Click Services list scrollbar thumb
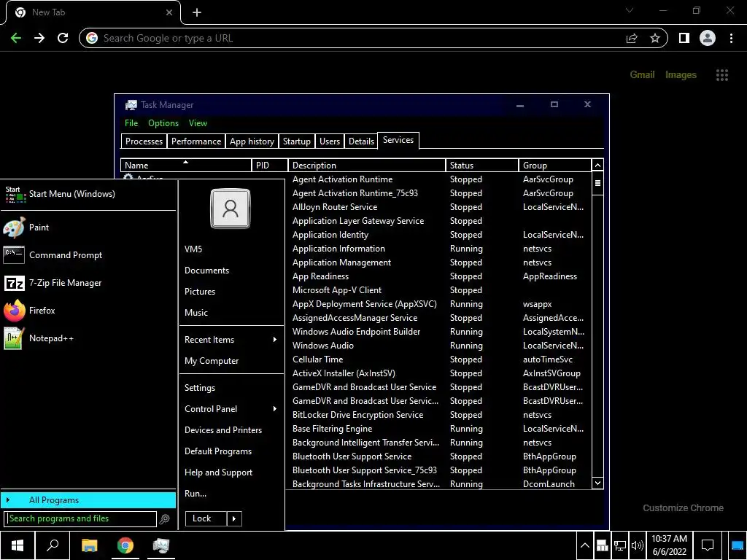 click(597, 183)
